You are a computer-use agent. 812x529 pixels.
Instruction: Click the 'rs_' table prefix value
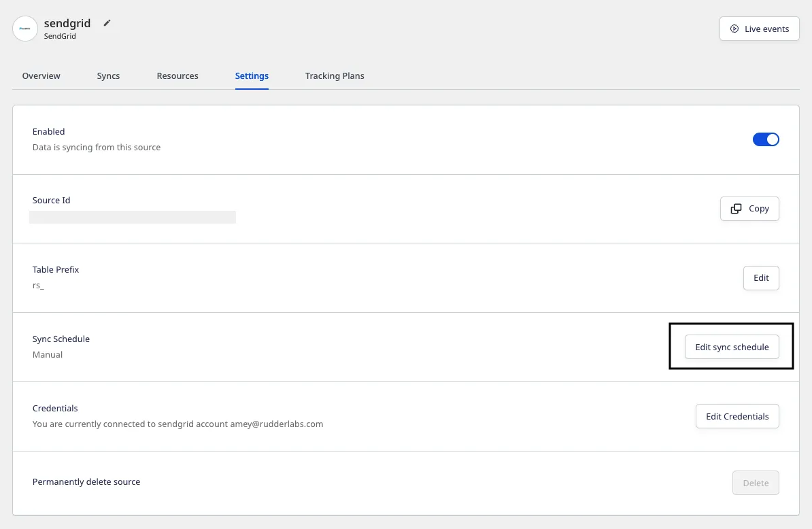click(38, 285)
